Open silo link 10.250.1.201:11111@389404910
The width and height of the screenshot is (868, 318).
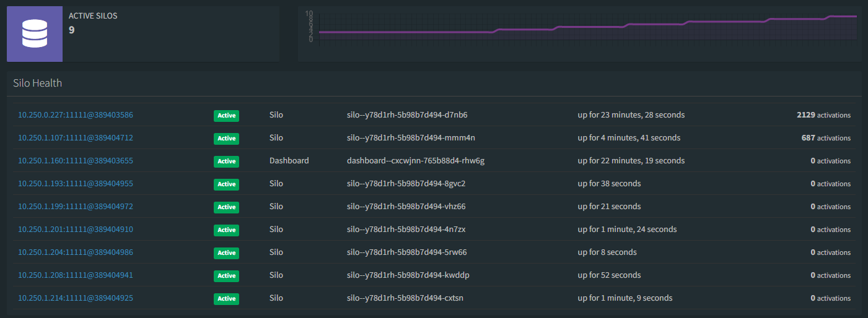point(76,230)
